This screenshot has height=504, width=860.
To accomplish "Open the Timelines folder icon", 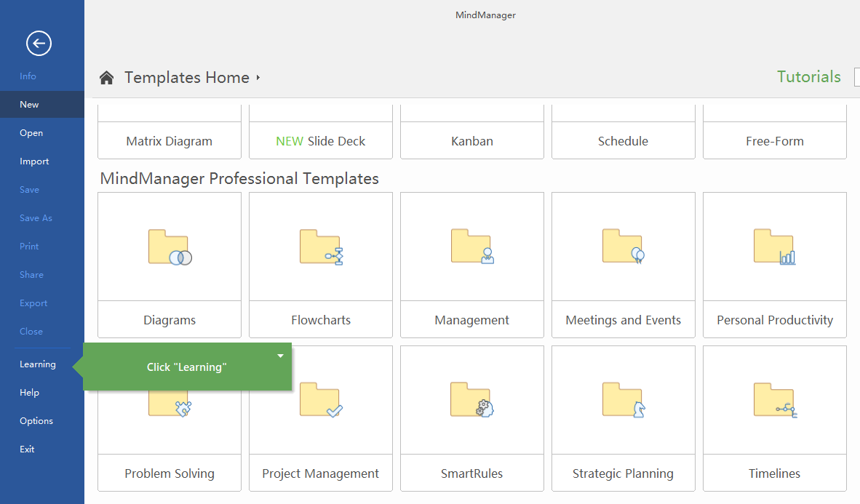I will [775, 400].
